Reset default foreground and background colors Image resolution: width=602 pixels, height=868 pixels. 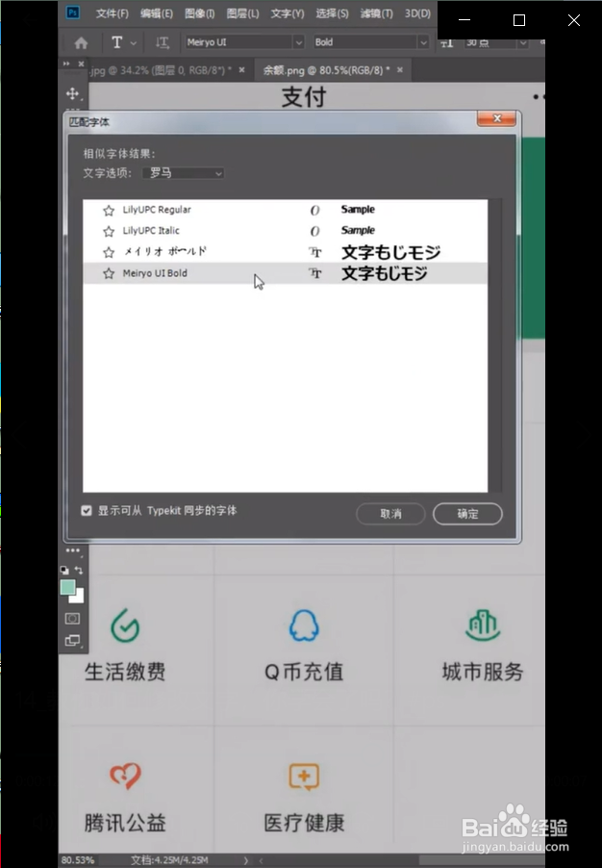pos(64,570)
